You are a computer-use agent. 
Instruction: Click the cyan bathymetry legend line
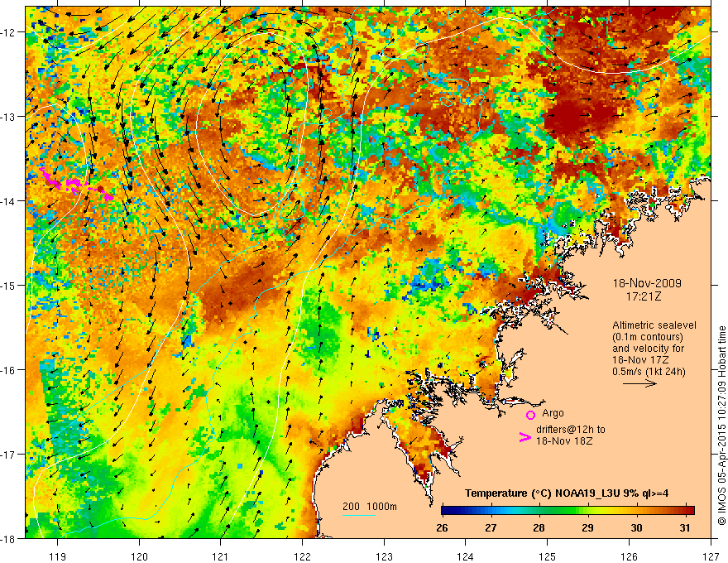pos(359,515)
